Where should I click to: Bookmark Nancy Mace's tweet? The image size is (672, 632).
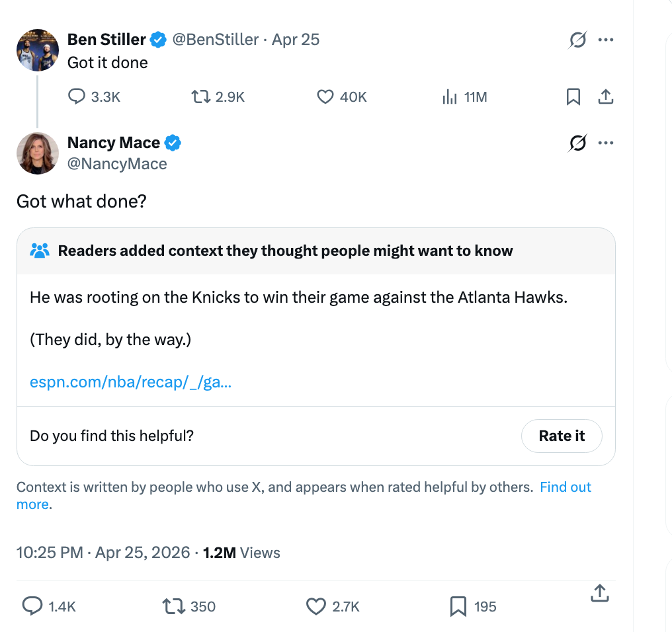pyautogui.click(x=458, y=606)
